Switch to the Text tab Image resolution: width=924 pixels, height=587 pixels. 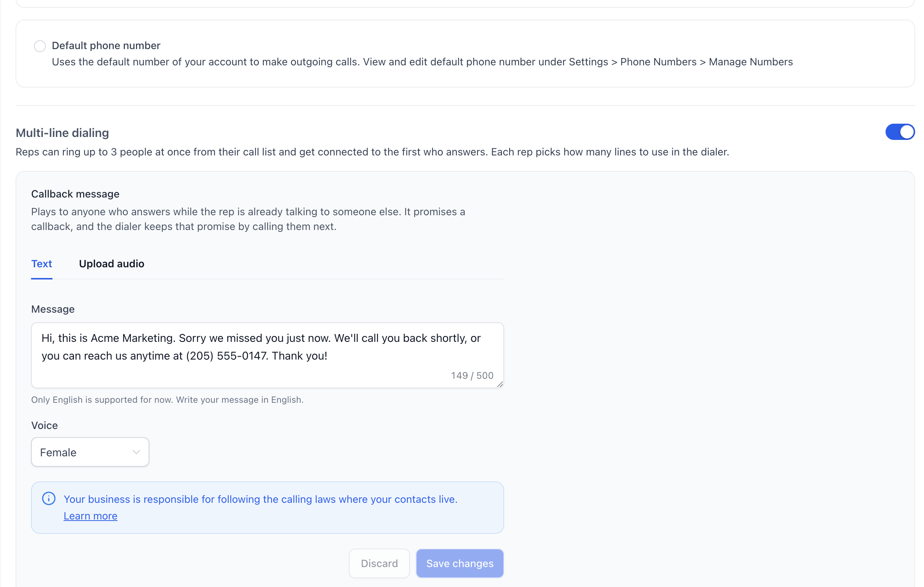tap(41, 264)
